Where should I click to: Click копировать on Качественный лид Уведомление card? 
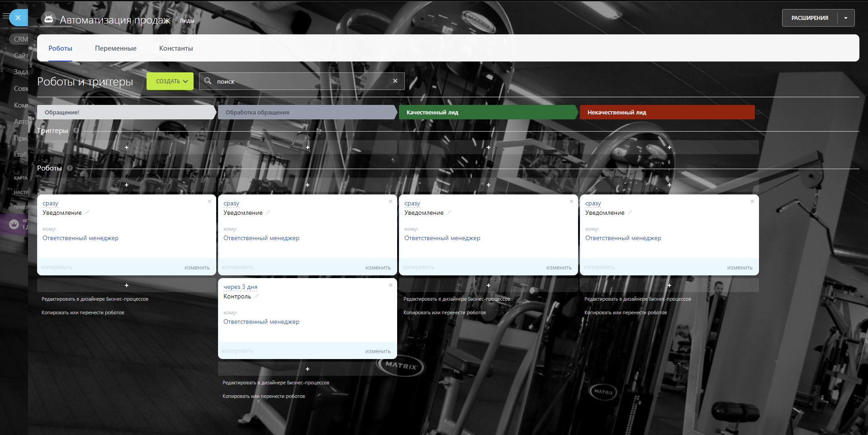coord(418,267)
